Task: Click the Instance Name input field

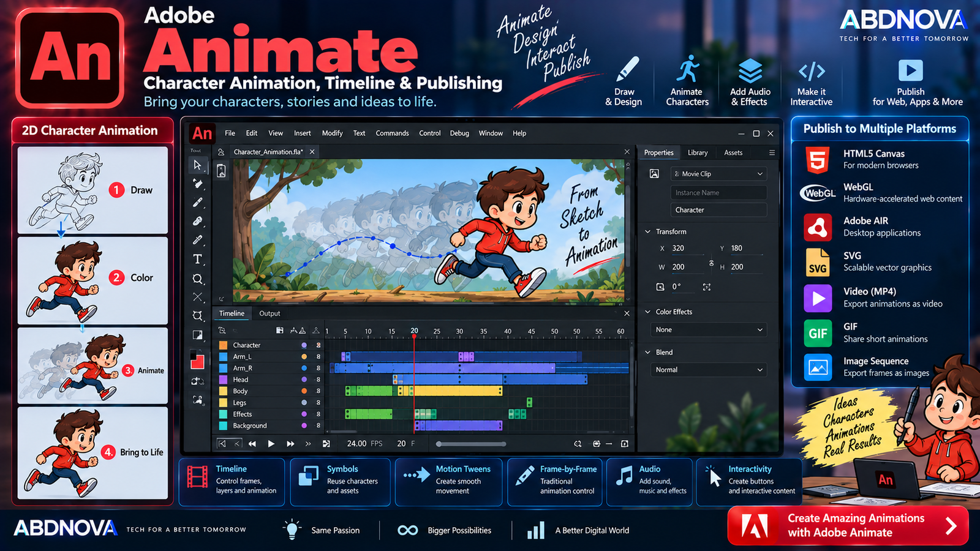Action: pos(718,192)
